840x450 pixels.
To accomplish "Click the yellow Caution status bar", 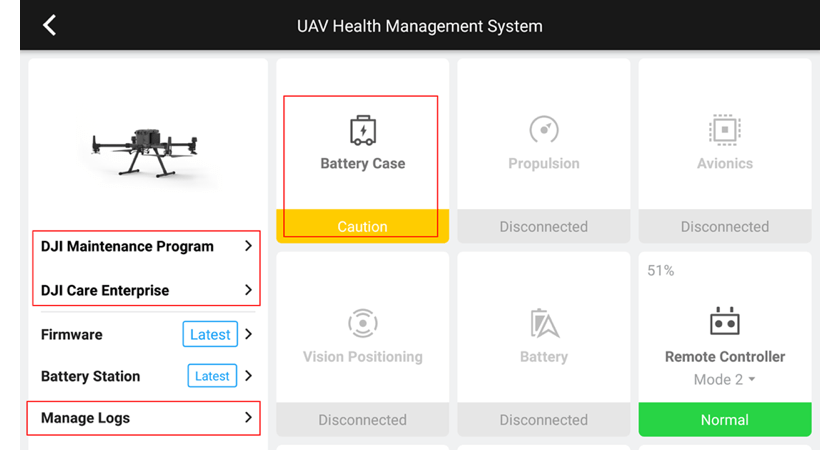I will click(x=363, y=226).
